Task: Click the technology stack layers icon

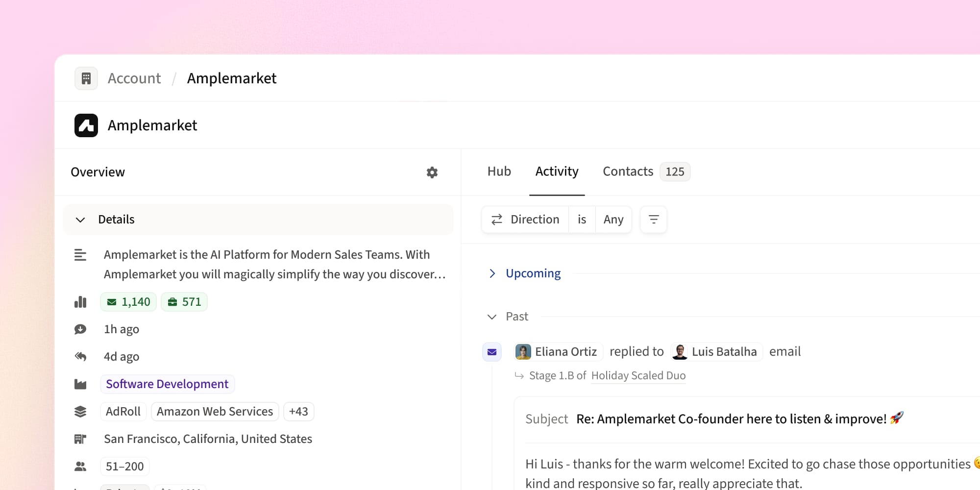Action: coord(80,412)
